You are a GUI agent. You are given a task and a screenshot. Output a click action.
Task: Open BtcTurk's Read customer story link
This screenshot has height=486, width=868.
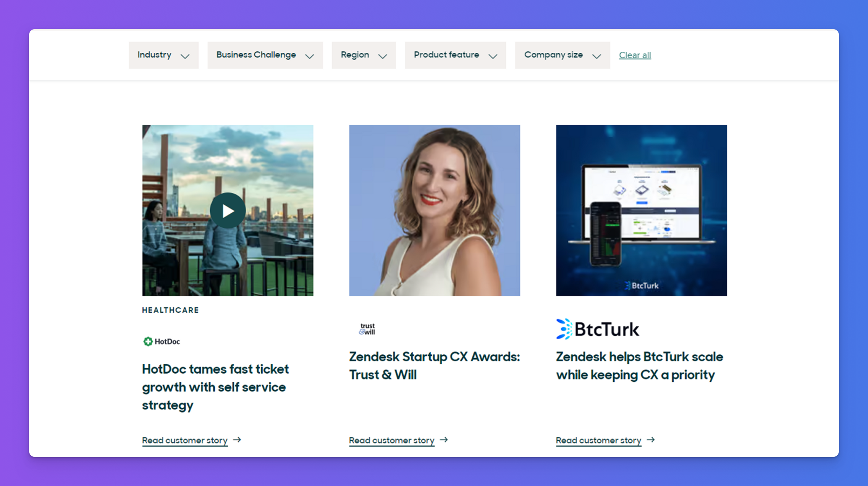599,441
